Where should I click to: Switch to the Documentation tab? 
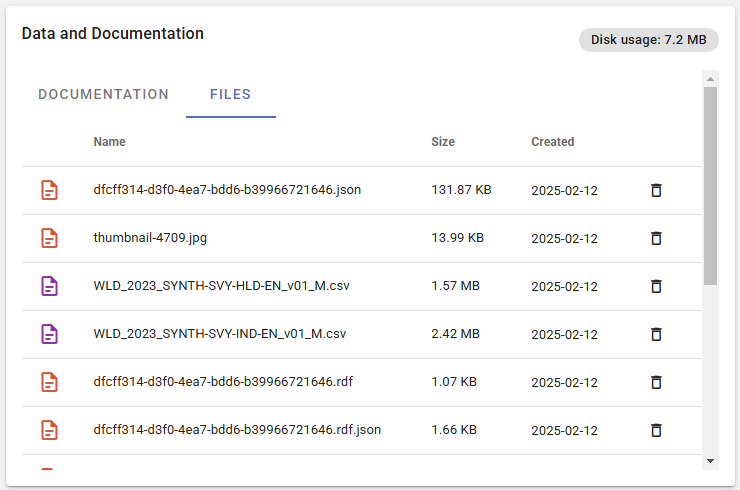103,95
